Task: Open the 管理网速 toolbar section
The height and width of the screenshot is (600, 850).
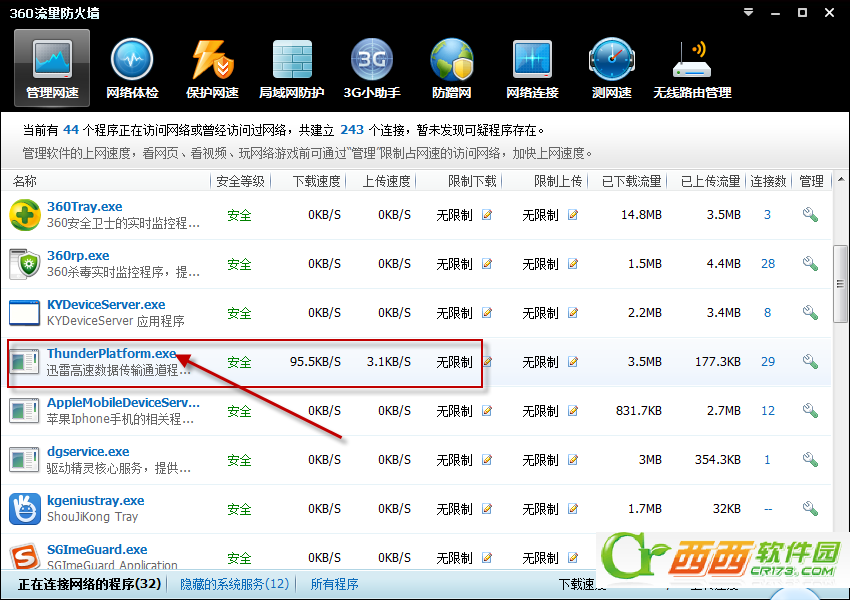Action: tap(52, 68)
